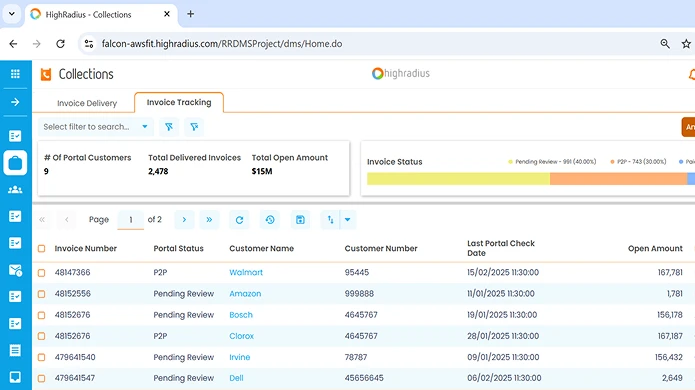Viewport: 695px width, 390px height.
Task: Open the Irvine customer link
Action: click(240, 357)
